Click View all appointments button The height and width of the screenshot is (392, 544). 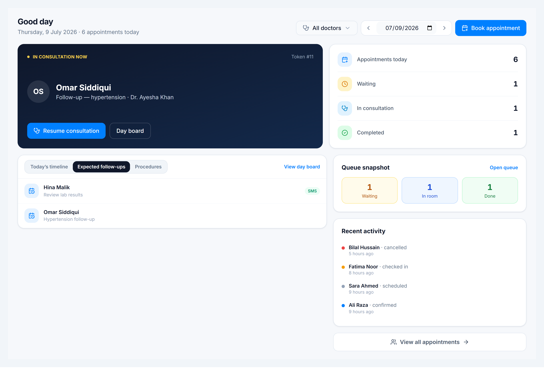pos(430,342)
